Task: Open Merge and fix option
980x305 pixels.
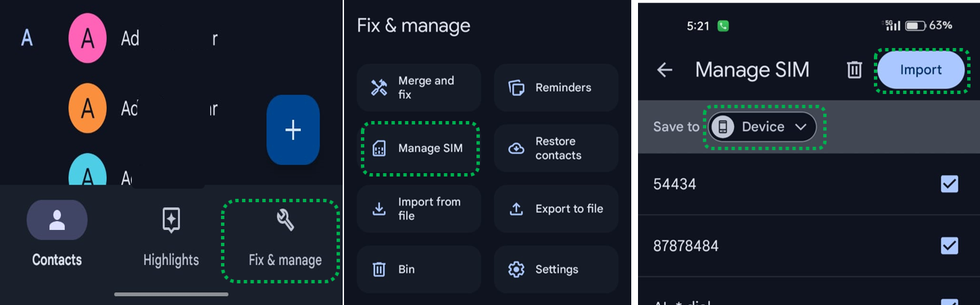Action: [418, 88]
